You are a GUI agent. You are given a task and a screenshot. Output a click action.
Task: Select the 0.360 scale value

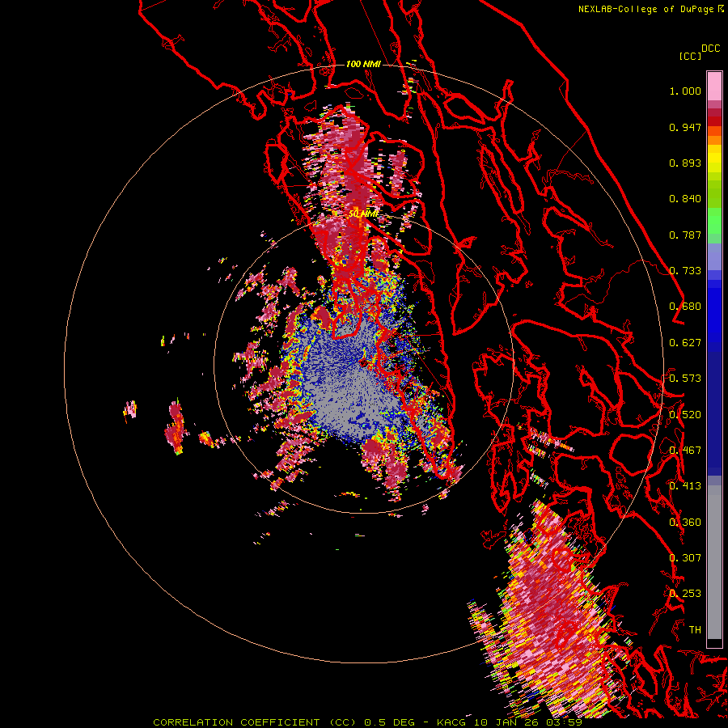(685, 522)
